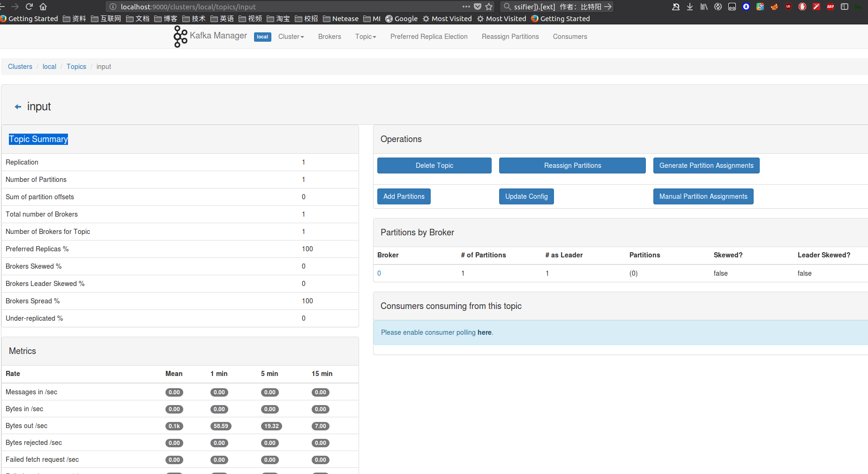The image size is (868, 474).
Task: Open the first Most Visited bookmarks menu
Action: [x=447, y=19]
